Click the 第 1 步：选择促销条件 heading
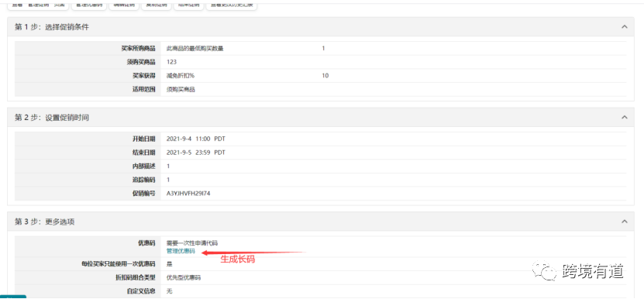Screen dimensions: 644x299 point(52,27)
